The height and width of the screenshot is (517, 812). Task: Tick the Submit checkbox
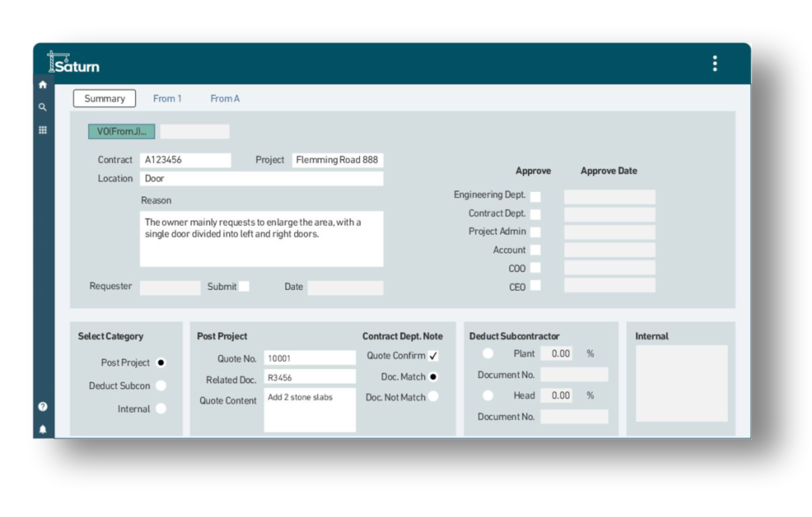(244, 287)
